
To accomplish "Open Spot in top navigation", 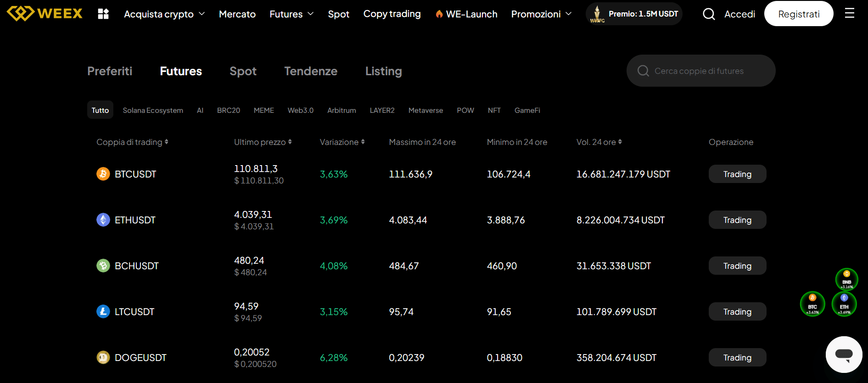I will [339, 14].
